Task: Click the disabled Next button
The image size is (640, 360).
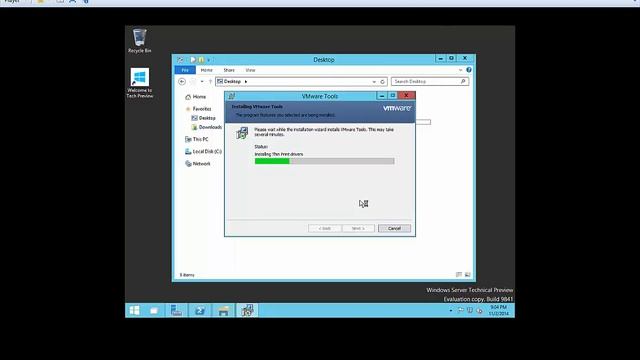Action: pos(358,228)
